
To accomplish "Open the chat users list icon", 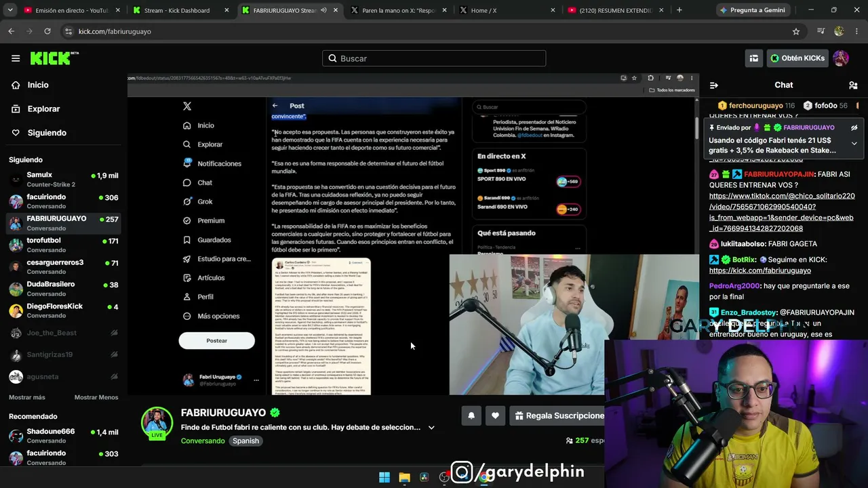I will 853,85.
